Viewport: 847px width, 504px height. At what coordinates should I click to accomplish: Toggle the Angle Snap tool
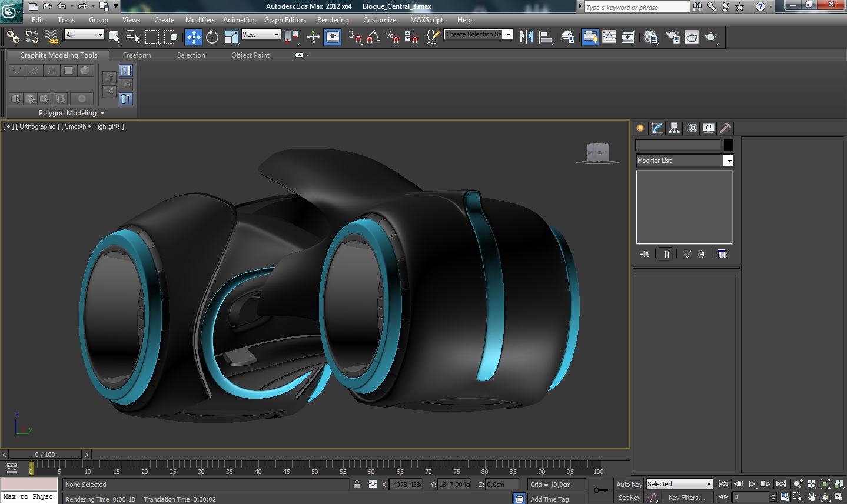click(x=373, y=37)
